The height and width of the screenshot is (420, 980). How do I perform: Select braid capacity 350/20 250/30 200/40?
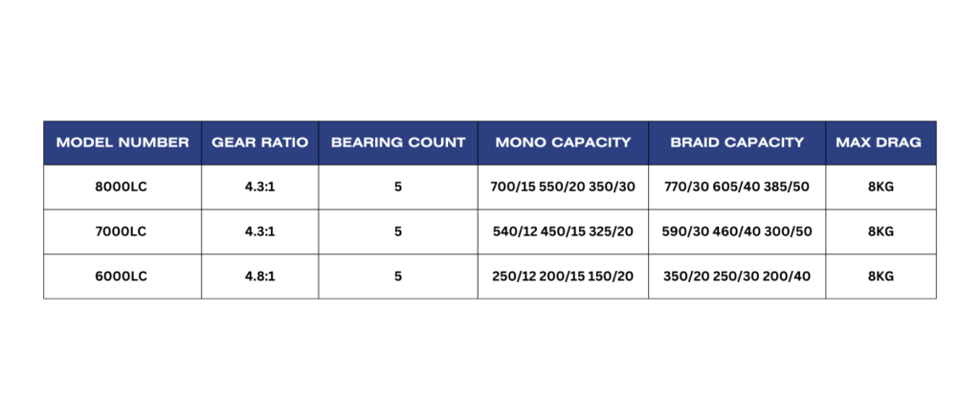[x=737, y=276]
